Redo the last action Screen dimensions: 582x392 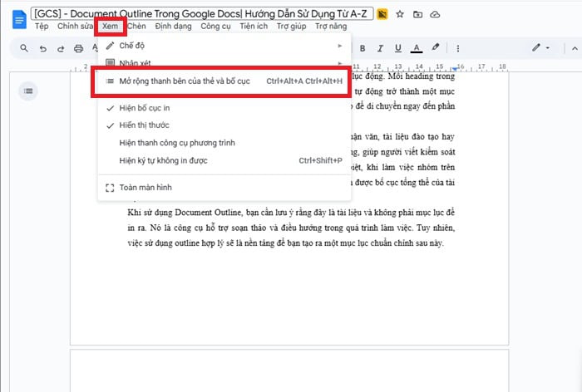tap(61, 48)
